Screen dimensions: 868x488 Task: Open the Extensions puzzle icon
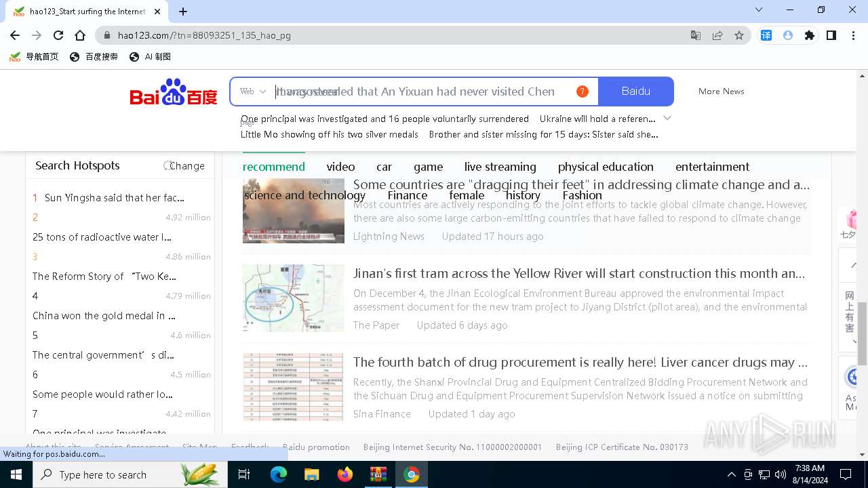809,35
